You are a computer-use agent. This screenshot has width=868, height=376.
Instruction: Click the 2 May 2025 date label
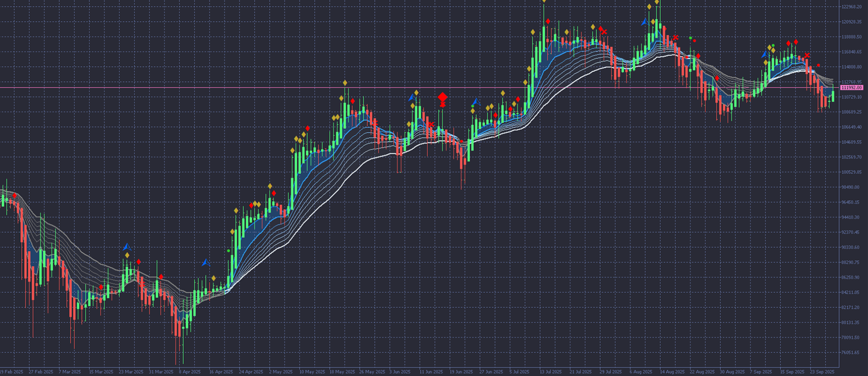click(281, 372)
